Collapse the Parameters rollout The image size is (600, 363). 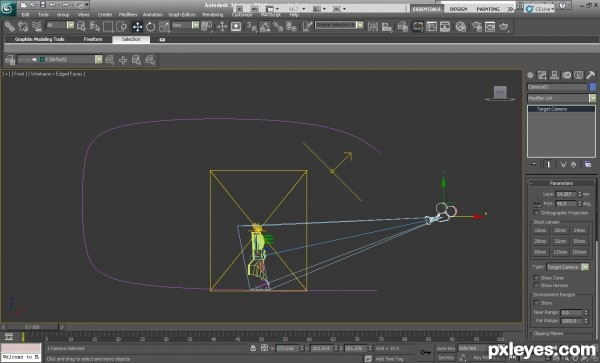pyautogui.click(x=561, y=183)
